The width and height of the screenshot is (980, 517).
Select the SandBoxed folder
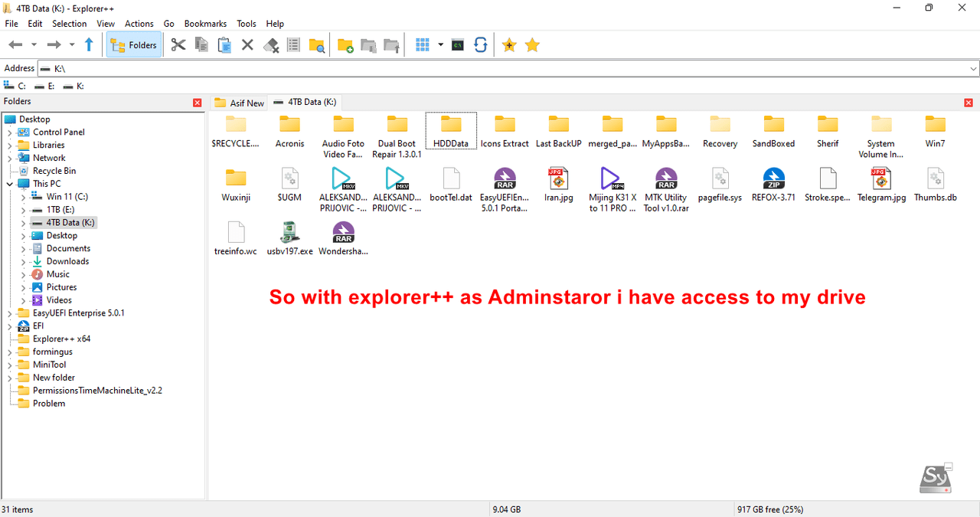(773, 131)
